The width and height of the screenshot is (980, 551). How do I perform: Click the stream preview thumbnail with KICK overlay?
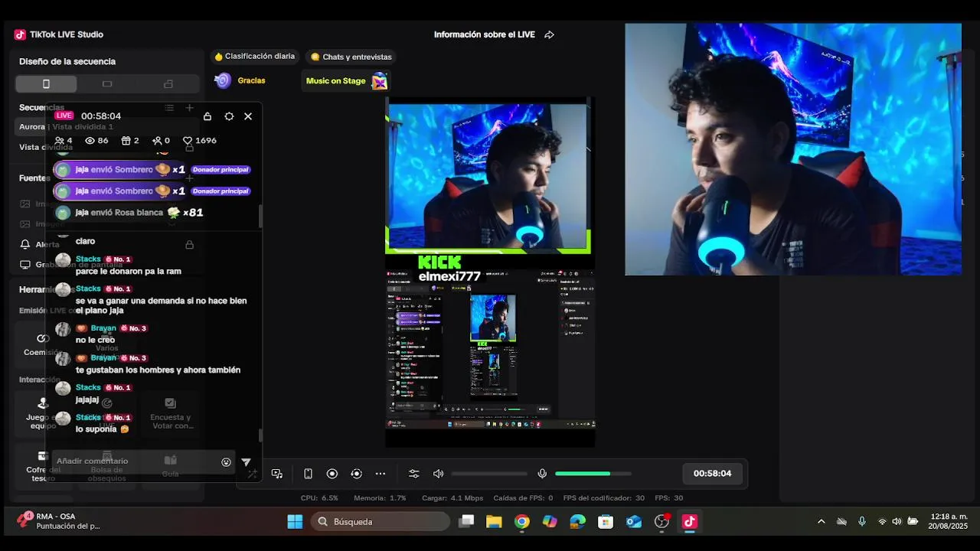[490, 272]
